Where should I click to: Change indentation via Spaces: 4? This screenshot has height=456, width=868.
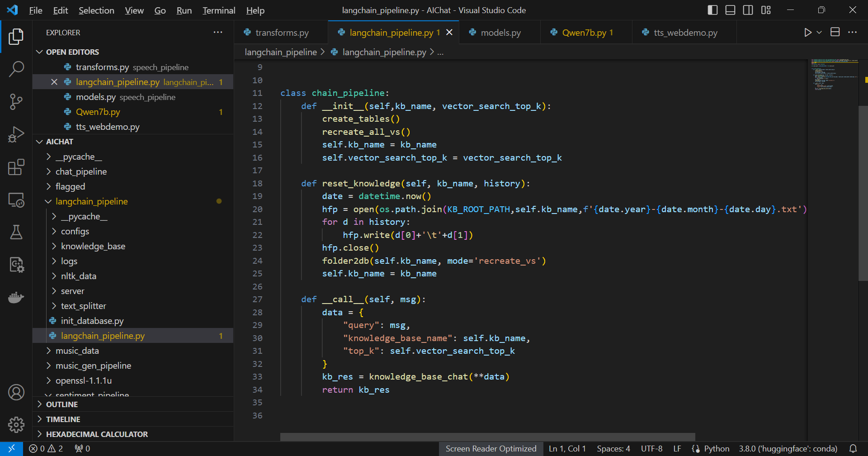pyautogui.click(x=613, y=448)
